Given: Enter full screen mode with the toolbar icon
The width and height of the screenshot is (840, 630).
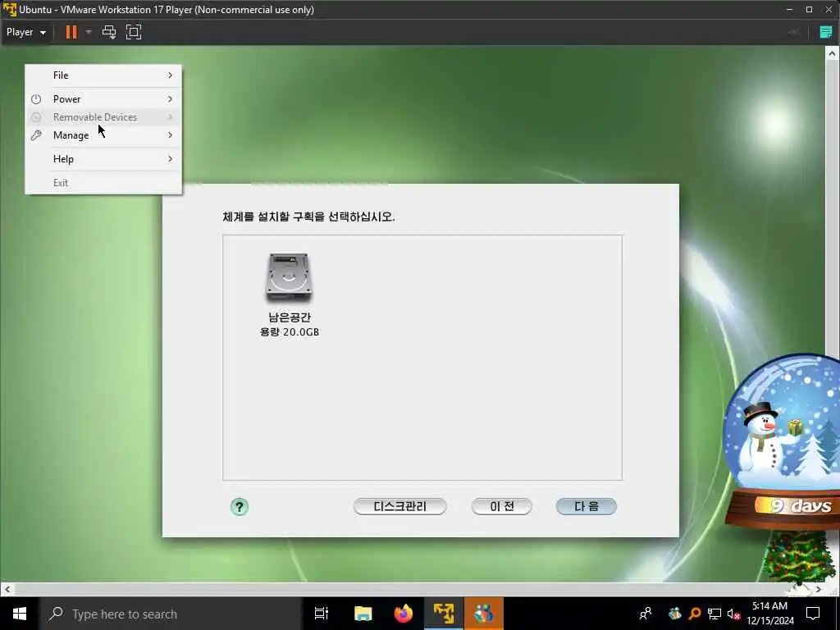Looking at the screenshot, I should point(134,32).
